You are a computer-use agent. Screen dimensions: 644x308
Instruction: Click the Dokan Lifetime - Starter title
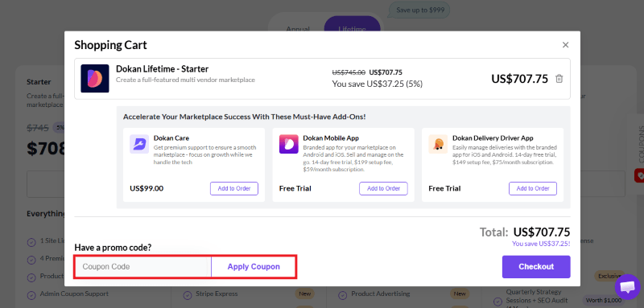(x=163, y=69)
